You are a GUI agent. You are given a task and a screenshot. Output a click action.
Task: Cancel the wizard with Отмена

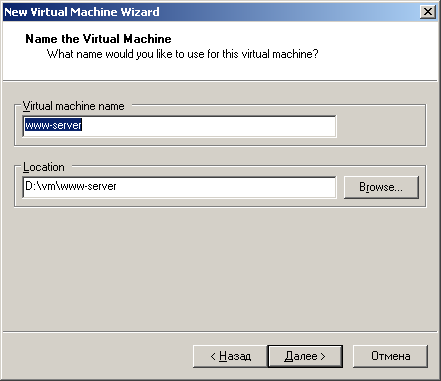(x=390, y=356)
